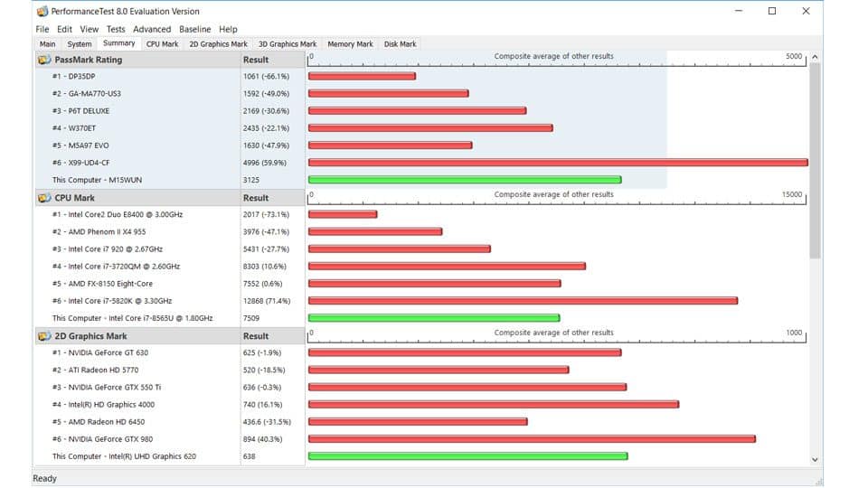Open the File menu
This screenshot has width=868, height=488.
[42, 29]
